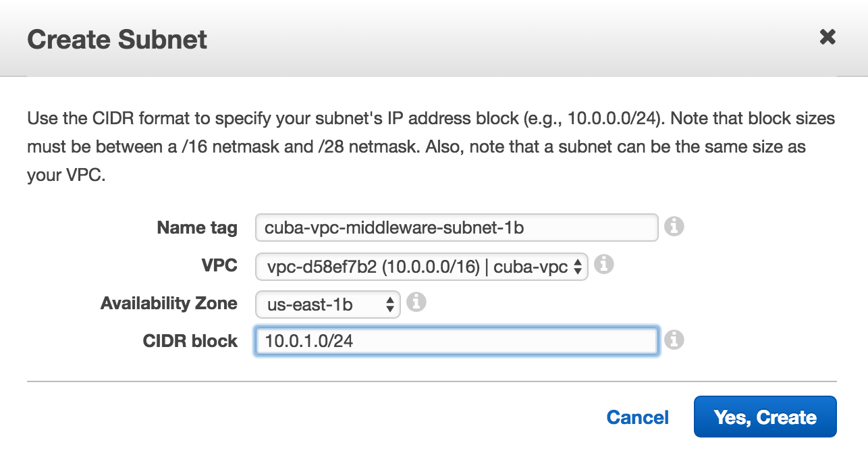Focus the Name tag text field
Image resolution: width=868 pixels, height=451 pixels.
pos(456,228)
